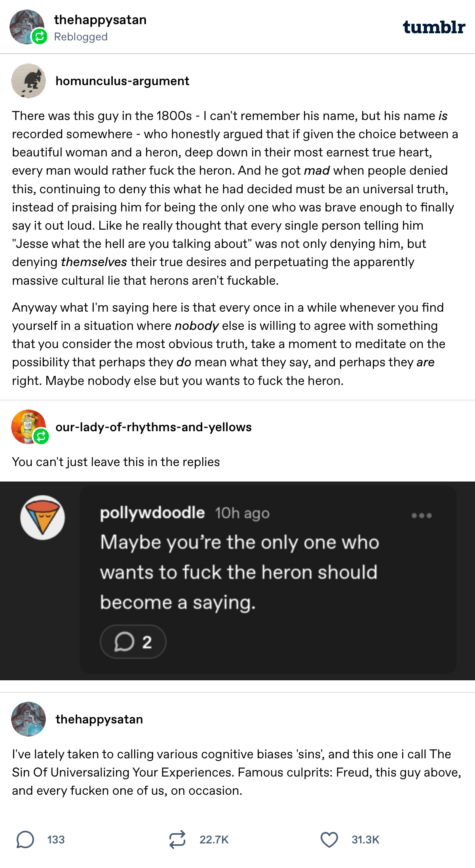Open homunculus-argument's avatar
Image resolution: width=475 pixels, height=868 pixels.
point(28,81)
